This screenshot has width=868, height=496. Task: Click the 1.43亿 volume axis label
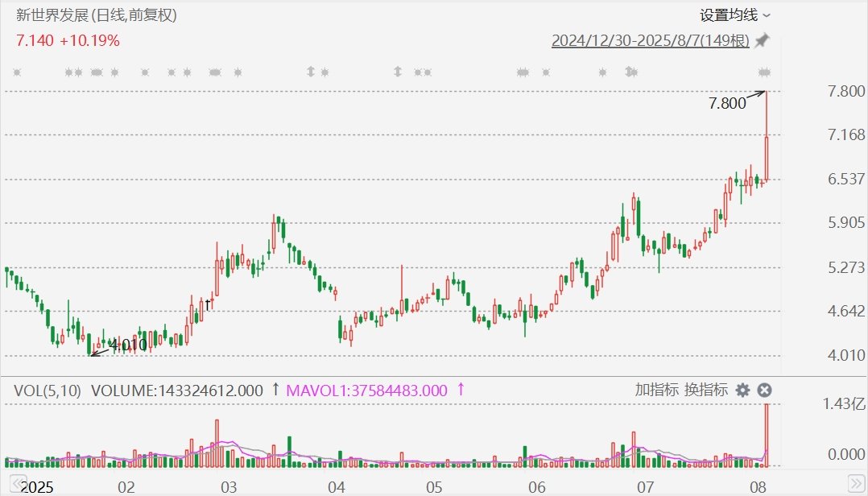(844, 404)
